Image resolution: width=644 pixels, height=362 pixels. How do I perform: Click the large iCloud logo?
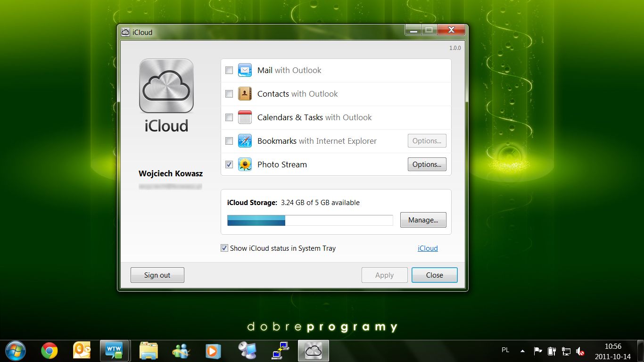166,86
